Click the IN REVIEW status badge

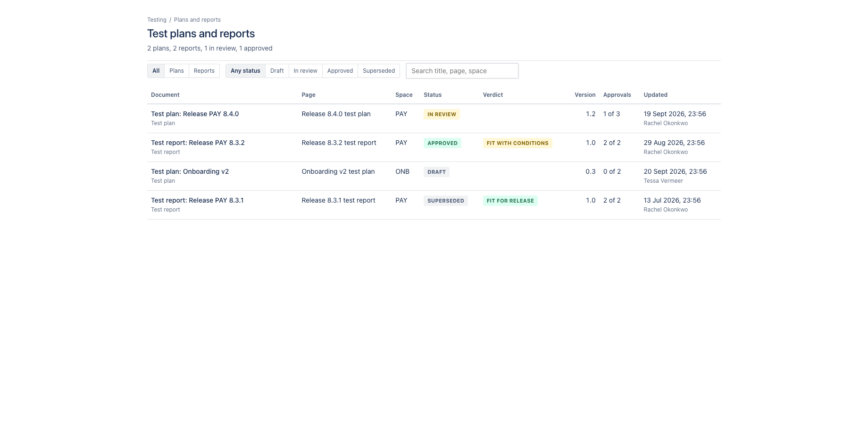coord(442,114)
